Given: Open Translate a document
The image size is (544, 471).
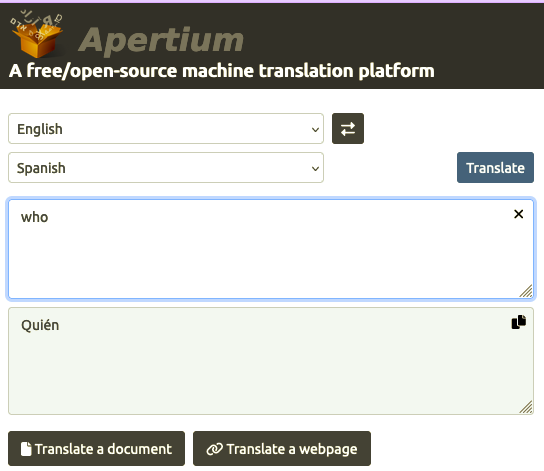Looking at the screenshot, I should click(96, 448).
